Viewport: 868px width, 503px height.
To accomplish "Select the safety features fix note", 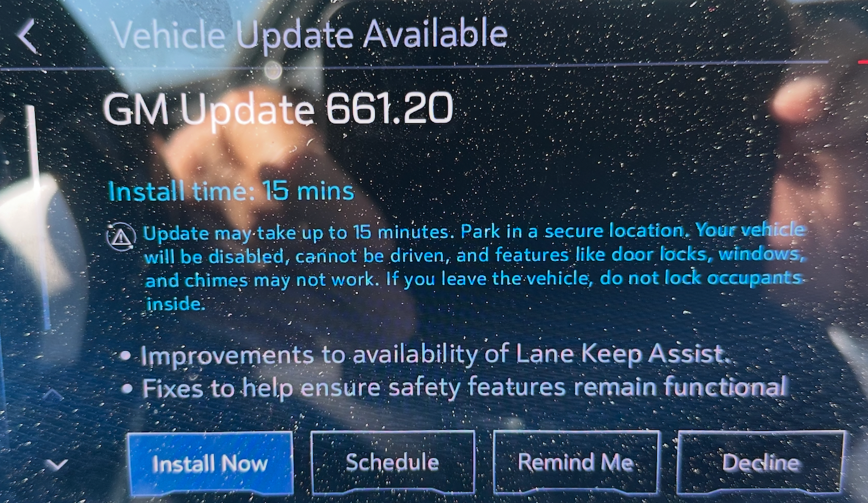I will 465,388.
